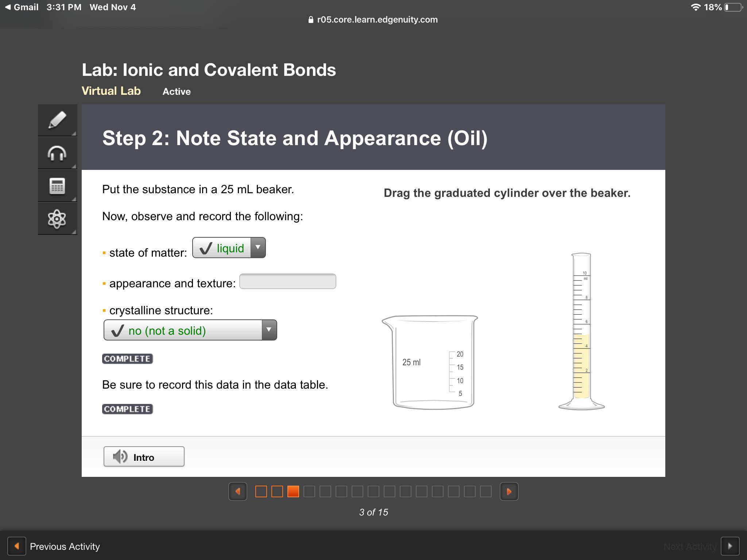Click the graduated cylinder with oil
The width and height of the screenshot is (747, 560).
click(x=581, y=332)
